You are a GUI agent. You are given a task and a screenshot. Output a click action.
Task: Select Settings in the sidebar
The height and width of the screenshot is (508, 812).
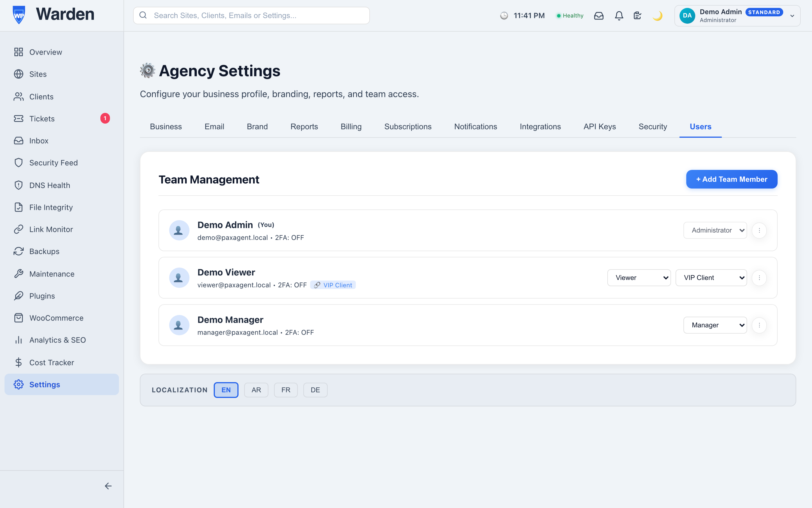(62, 384)
